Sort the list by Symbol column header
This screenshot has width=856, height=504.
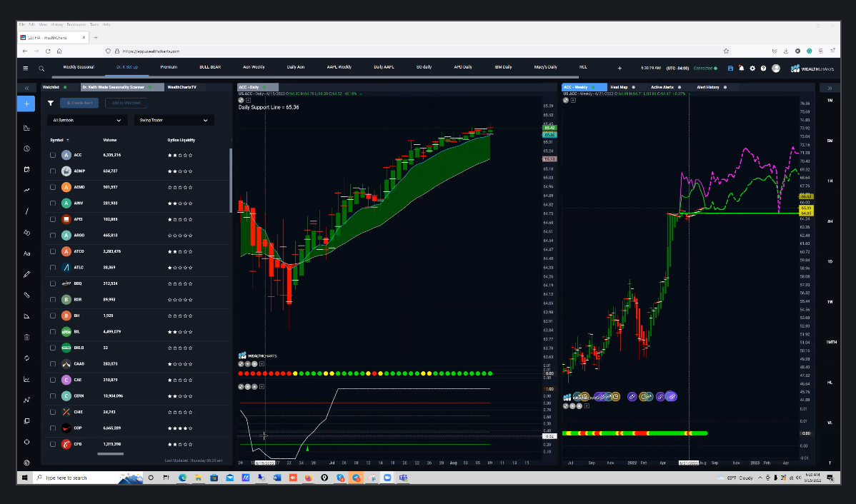tap(56, 140)
